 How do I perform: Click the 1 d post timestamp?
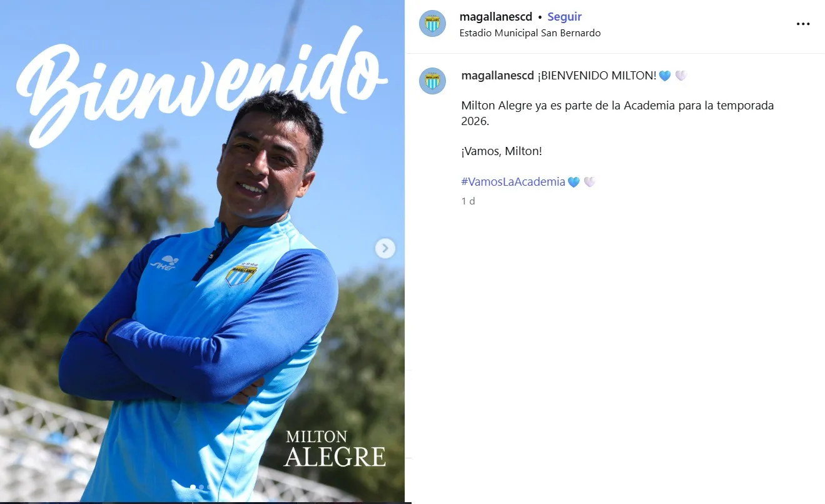(468, 201)
